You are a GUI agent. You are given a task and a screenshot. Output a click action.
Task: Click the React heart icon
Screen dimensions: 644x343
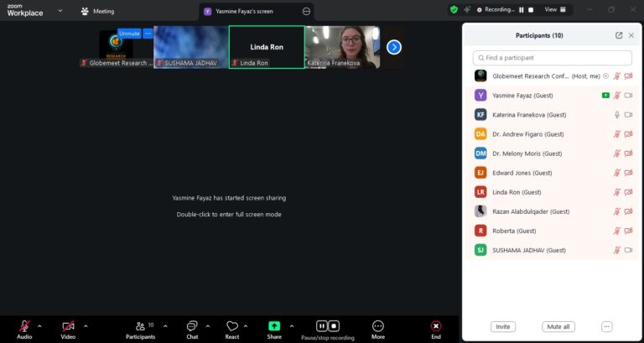pos(232,326)
